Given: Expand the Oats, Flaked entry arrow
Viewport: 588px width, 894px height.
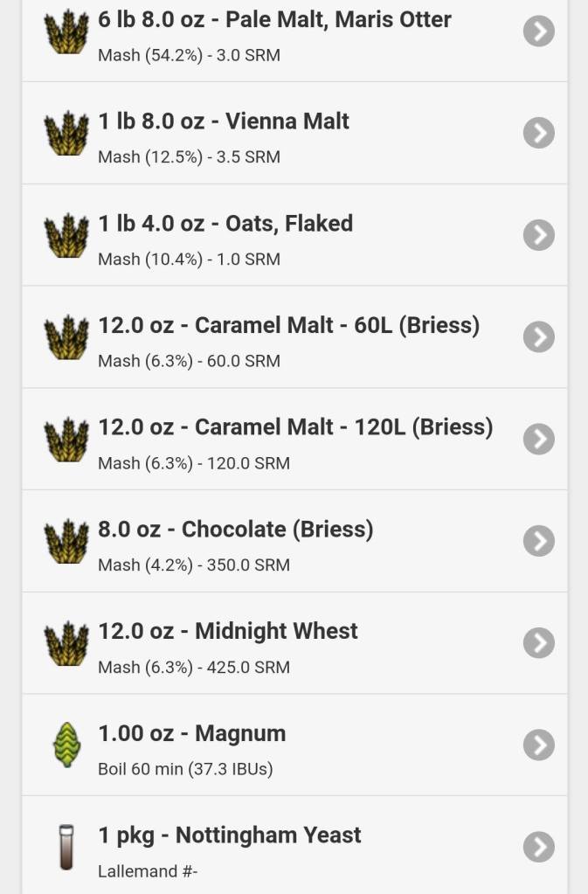Looking at the screenshot, I should [x=539, y=235].
